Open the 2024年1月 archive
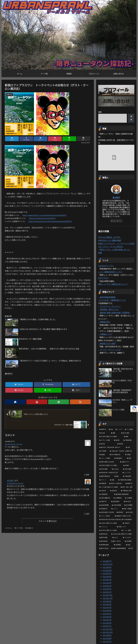Screen dimensions: 138x644 point(107,561)
